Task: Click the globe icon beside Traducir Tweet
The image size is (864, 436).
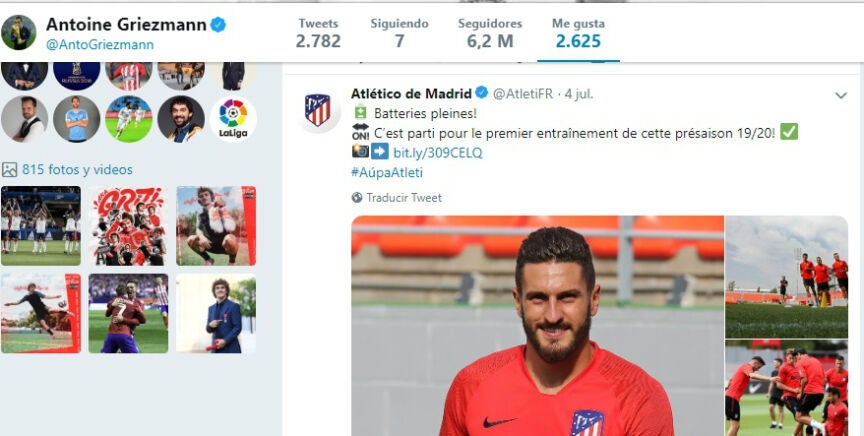Action: (x=357, y=197)
